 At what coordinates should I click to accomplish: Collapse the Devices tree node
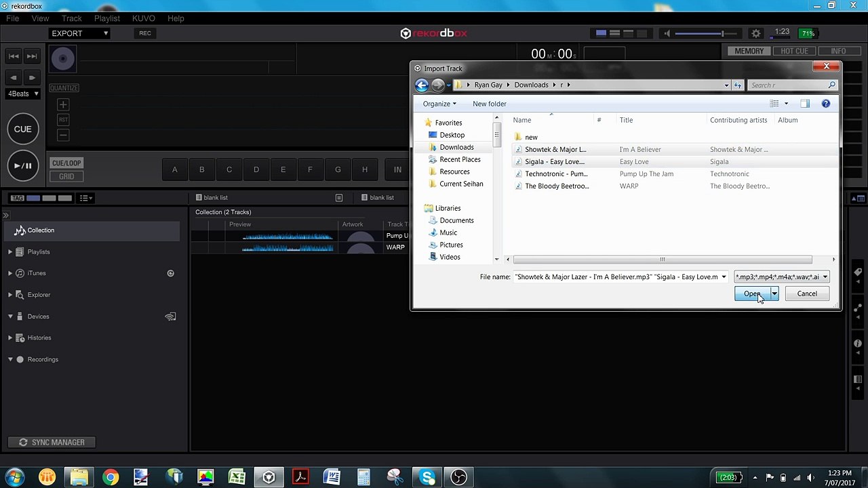(10, 317)
